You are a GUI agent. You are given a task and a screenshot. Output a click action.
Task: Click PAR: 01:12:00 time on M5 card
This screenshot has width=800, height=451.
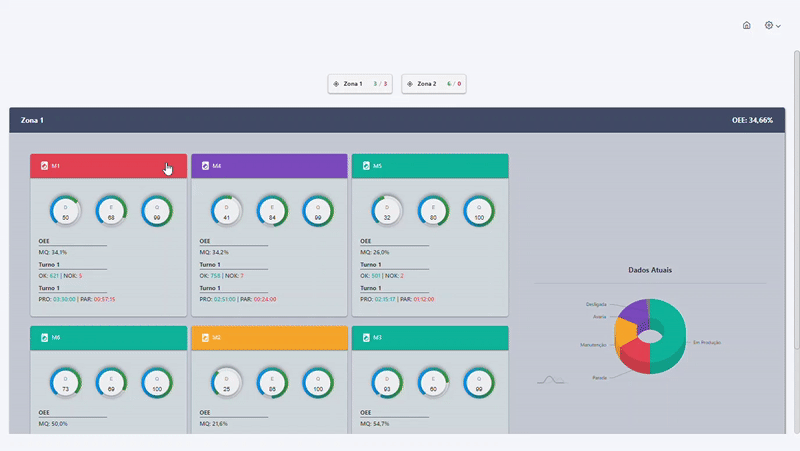coord(416,299)
